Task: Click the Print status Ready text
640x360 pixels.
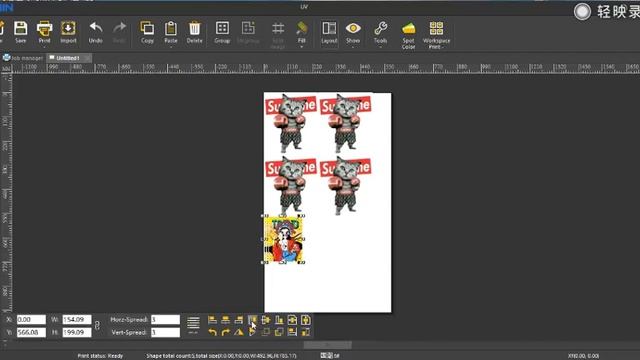Action: pos(100,356)
